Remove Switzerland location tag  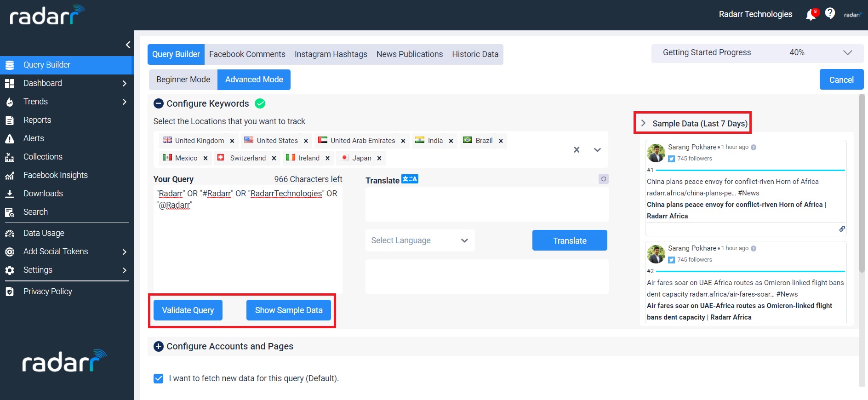pyautogui.click(x=274, y=158)
